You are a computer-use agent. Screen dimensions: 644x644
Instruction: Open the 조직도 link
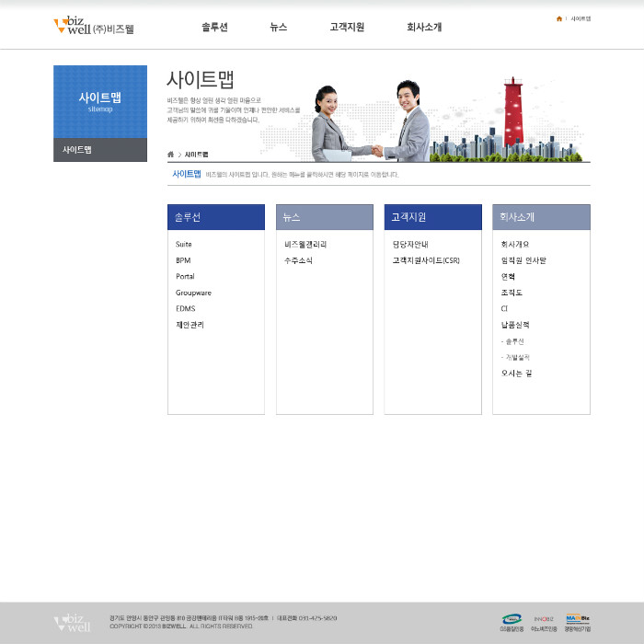tap(512, 293)
